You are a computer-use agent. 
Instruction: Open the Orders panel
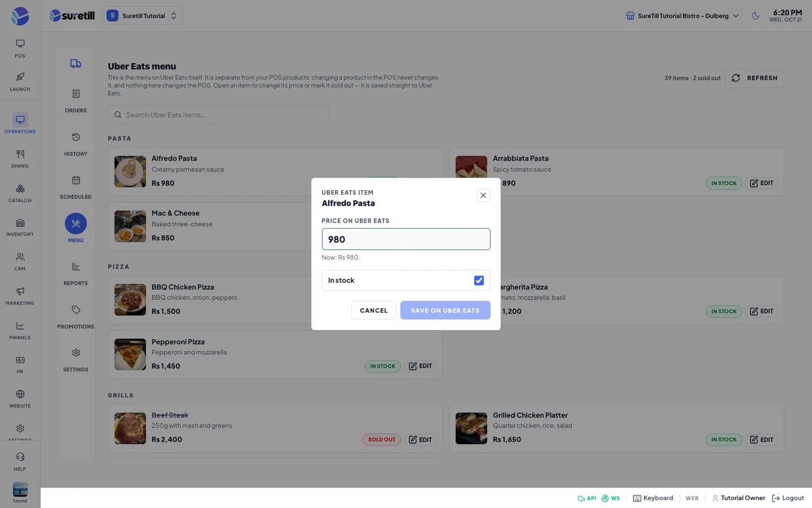coord(76,100)
